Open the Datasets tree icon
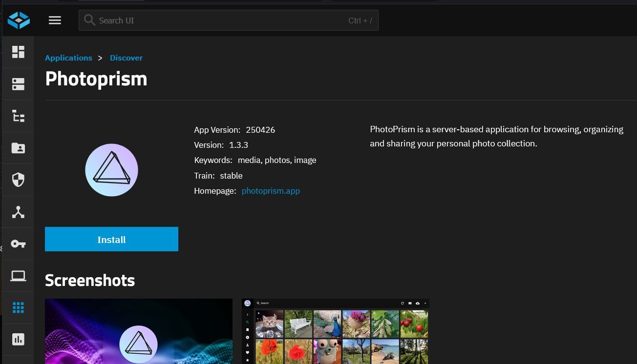 click(18, 116)
